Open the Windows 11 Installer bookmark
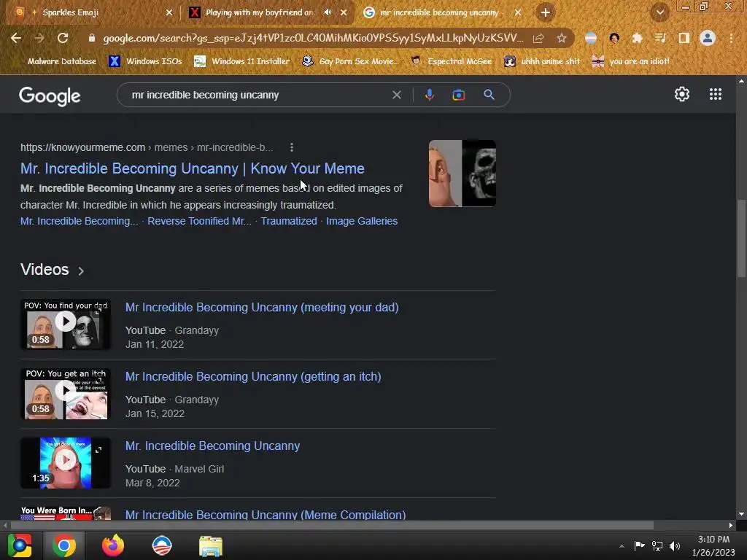 coord(242,61)
